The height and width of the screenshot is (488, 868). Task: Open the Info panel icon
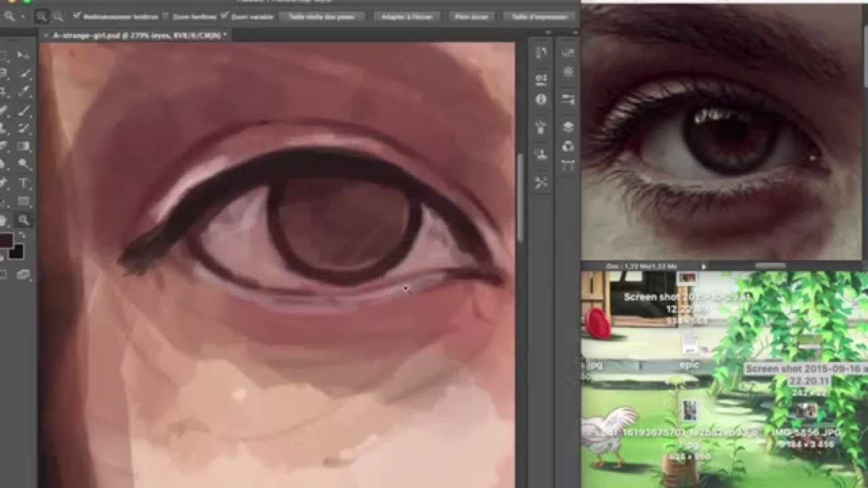click(x=541, y=100)
